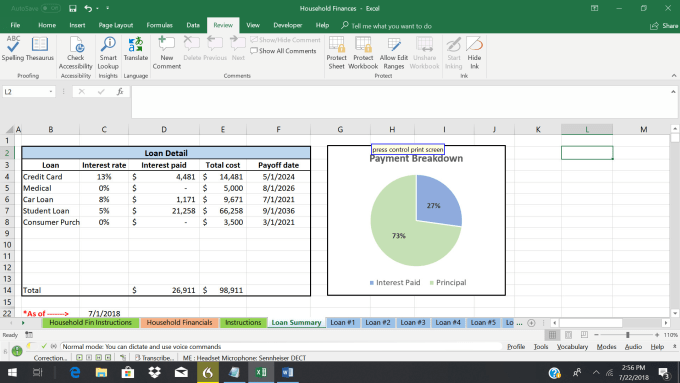Viewport: 680px width, 383px height.
Task: Open Microsoft Edge from the taskbar
Action: 75,373
